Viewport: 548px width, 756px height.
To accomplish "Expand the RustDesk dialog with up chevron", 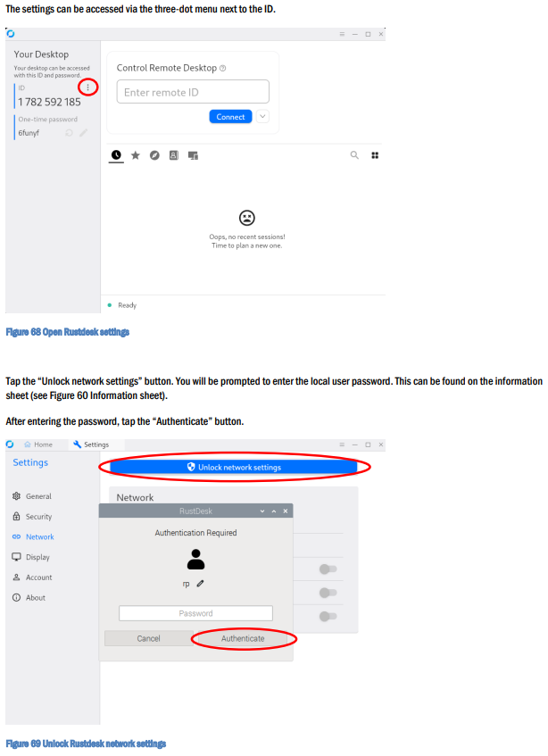I will [274, 511].
